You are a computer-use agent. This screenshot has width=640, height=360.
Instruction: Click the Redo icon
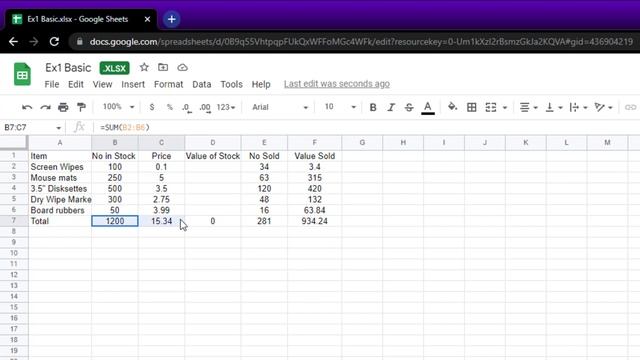[45, 107]
